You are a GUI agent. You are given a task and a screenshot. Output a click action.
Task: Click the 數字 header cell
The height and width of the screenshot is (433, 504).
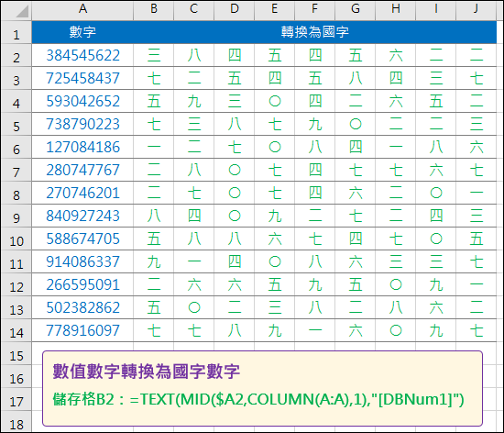82,32
